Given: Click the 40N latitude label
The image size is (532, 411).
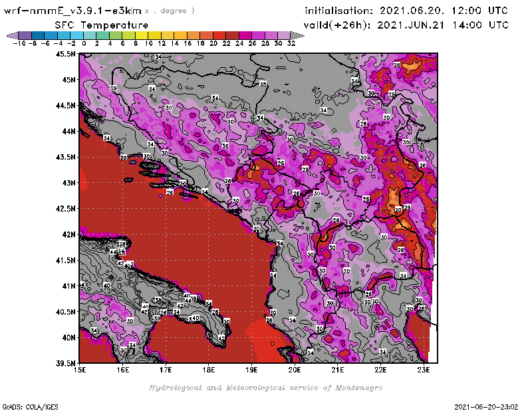Looking at the screenshot, I should (68, 338).
